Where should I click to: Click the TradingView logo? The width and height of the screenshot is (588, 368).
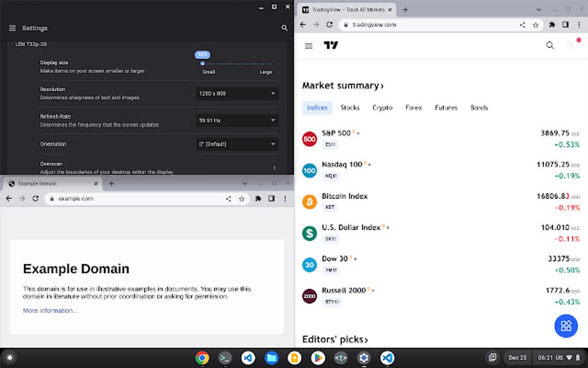click(x=331, y=45)
